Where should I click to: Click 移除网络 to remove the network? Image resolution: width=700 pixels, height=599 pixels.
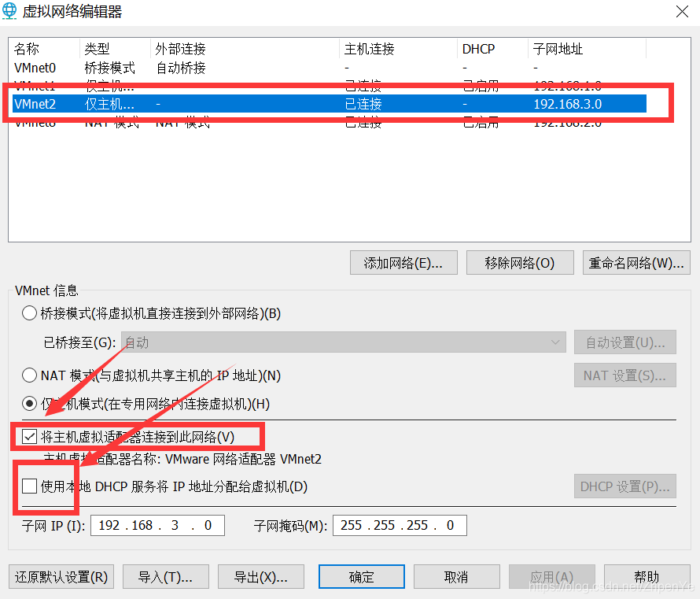click(x=520, y=262)
